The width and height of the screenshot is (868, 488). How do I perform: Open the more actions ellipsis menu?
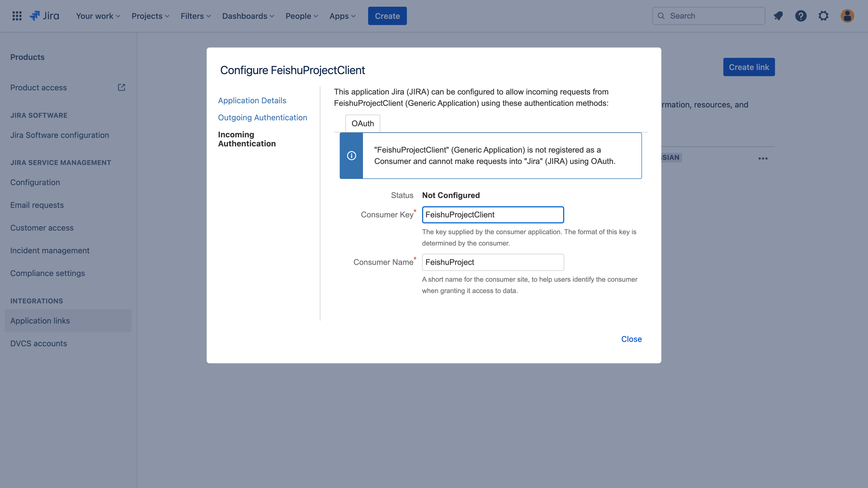763,158
